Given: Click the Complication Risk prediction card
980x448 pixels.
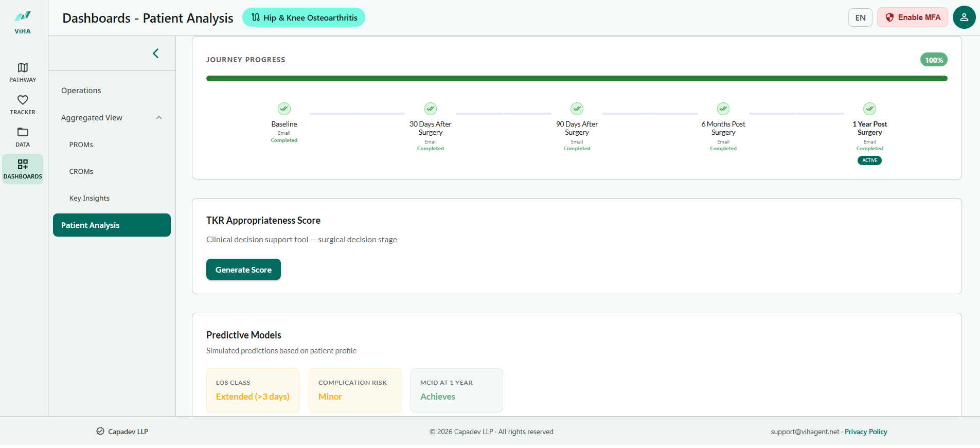Looking at the screenshot, I should point(355,390).
